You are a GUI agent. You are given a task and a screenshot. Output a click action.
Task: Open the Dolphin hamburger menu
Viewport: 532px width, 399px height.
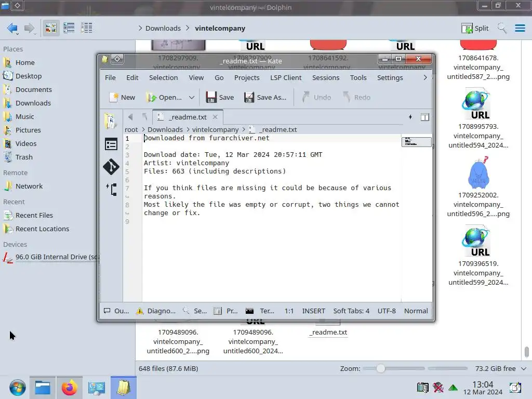tap(520, 28)
